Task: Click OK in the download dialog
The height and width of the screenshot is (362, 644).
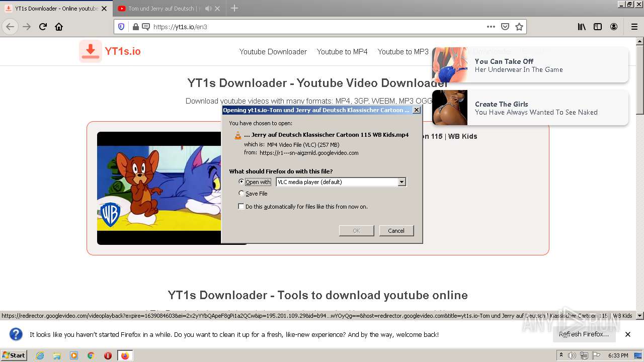Action: (356, 231)
